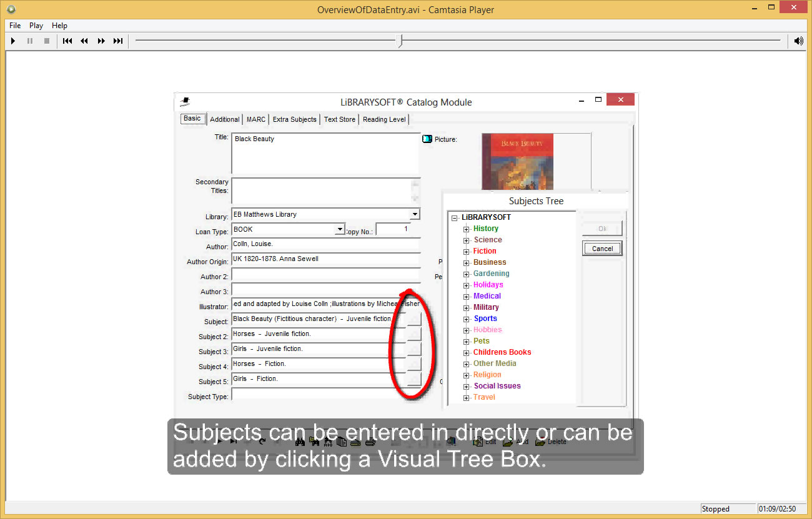Expand the Fiction subject node
The image size is (812, 519).
(466, 251)
